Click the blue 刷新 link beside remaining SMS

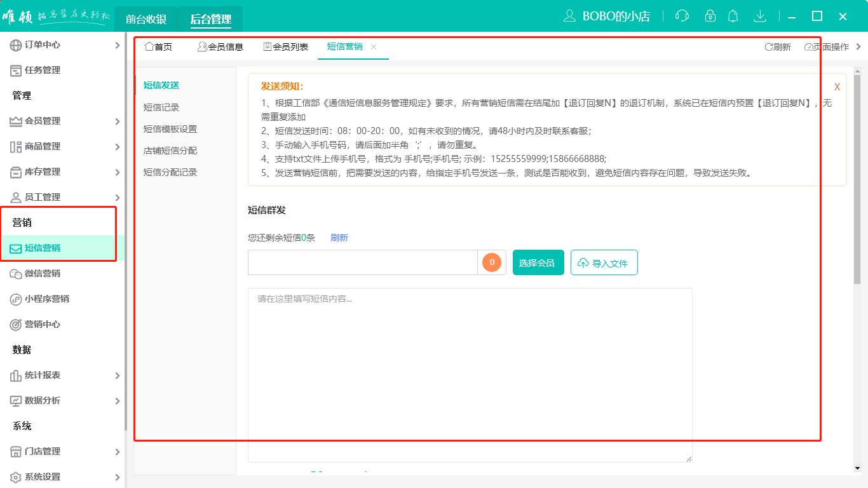[339, 238]
